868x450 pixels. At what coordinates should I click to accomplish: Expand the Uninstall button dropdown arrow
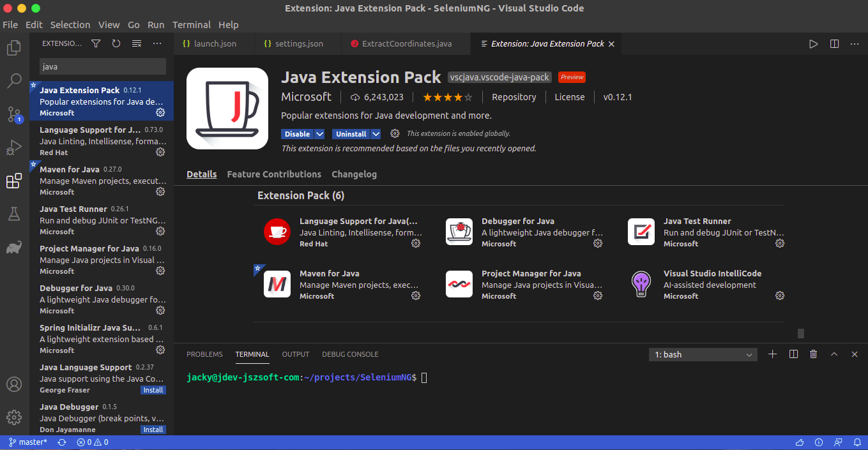[376, 134]
